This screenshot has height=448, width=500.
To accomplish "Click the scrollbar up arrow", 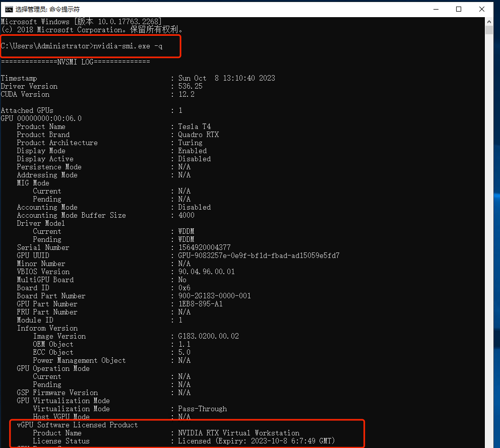I will (489, 22).
